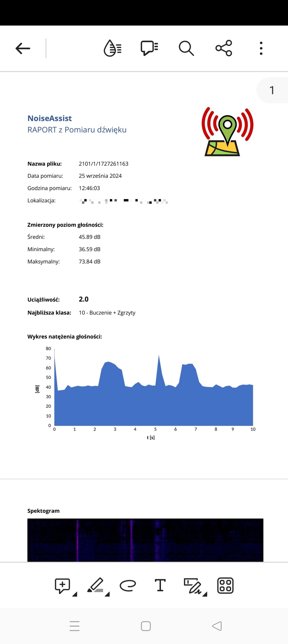
Task: Select the add comment note tool
Action: (62, 585)
